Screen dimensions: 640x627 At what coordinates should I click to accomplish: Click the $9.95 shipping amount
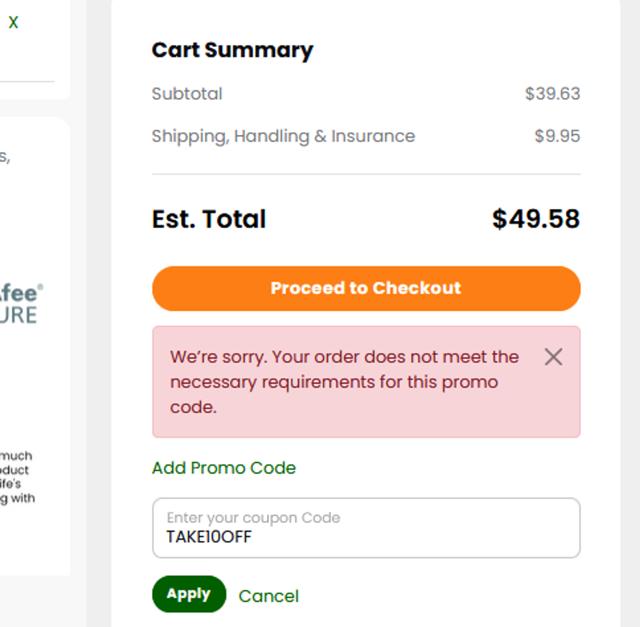[557, 136]
